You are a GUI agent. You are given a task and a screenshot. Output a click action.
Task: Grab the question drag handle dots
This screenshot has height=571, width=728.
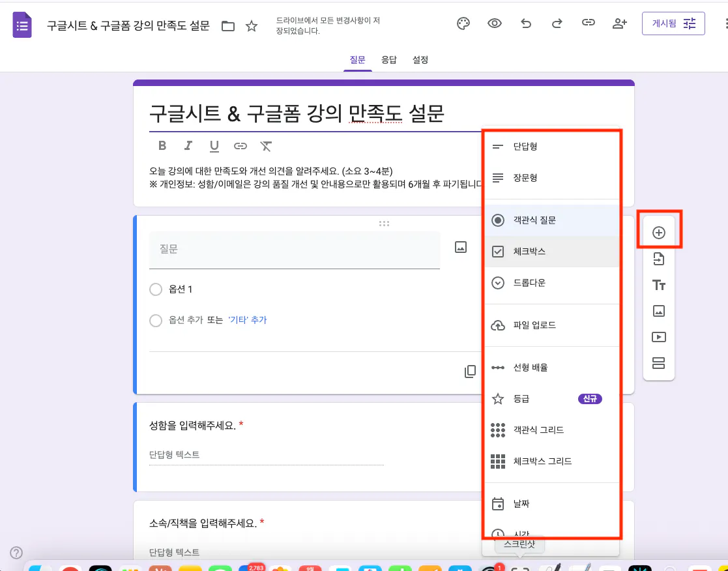(384, 224)
